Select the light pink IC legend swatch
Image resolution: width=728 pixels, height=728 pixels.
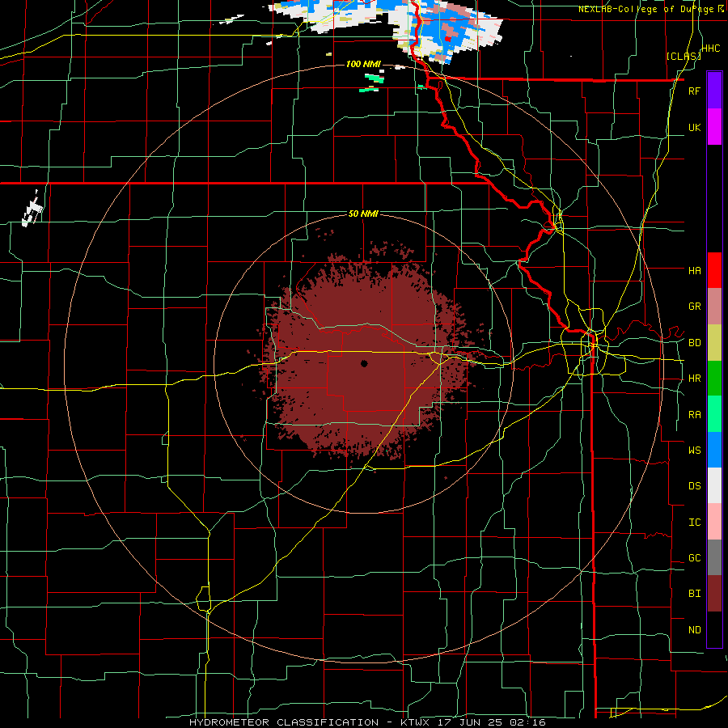click(714, 522)
